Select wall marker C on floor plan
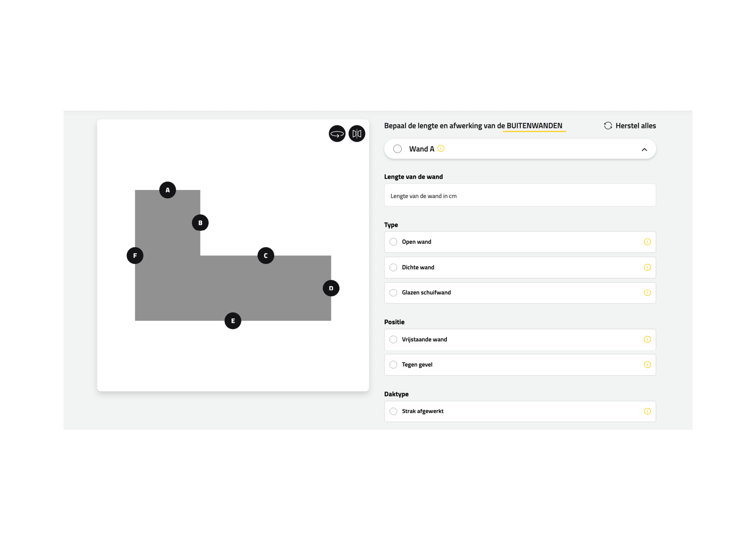 [266, 255]
